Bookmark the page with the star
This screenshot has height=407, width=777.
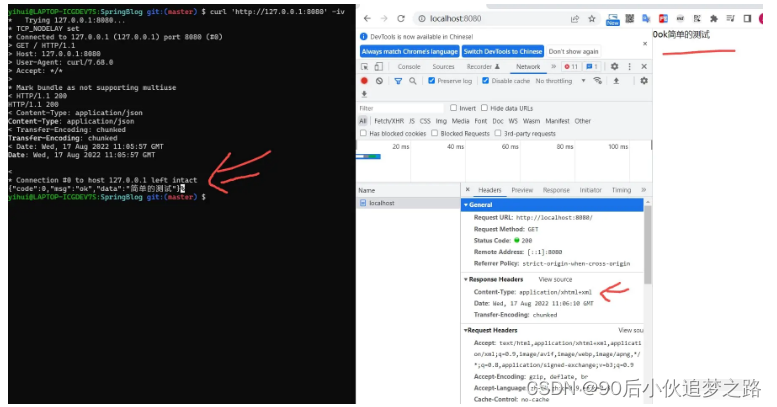click(x=592, y=19)
